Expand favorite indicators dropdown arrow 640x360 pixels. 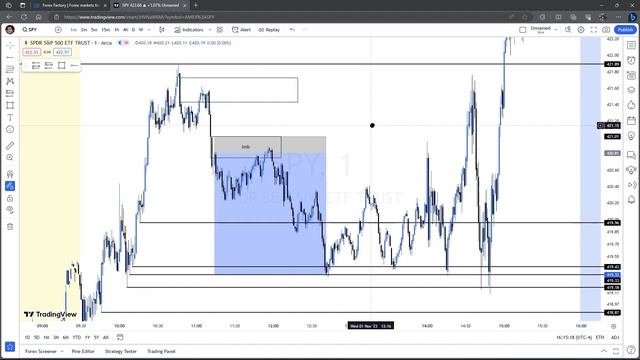[x=210, y=30]
